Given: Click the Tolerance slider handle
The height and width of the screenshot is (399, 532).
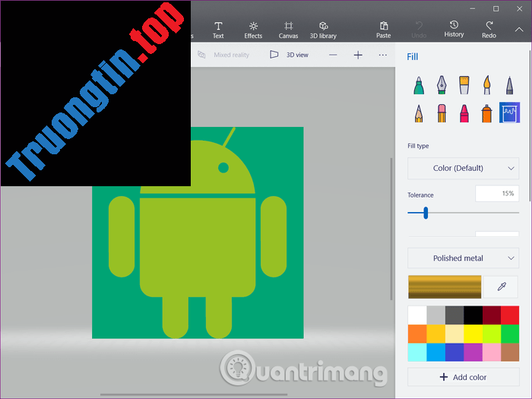Looking at the screenshot, I should pos(426,213).
